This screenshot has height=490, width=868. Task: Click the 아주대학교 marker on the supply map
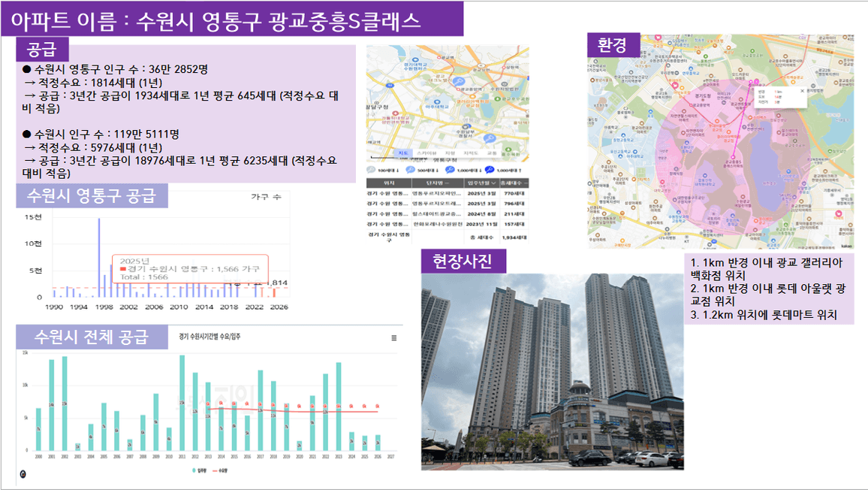click(437, 103)
